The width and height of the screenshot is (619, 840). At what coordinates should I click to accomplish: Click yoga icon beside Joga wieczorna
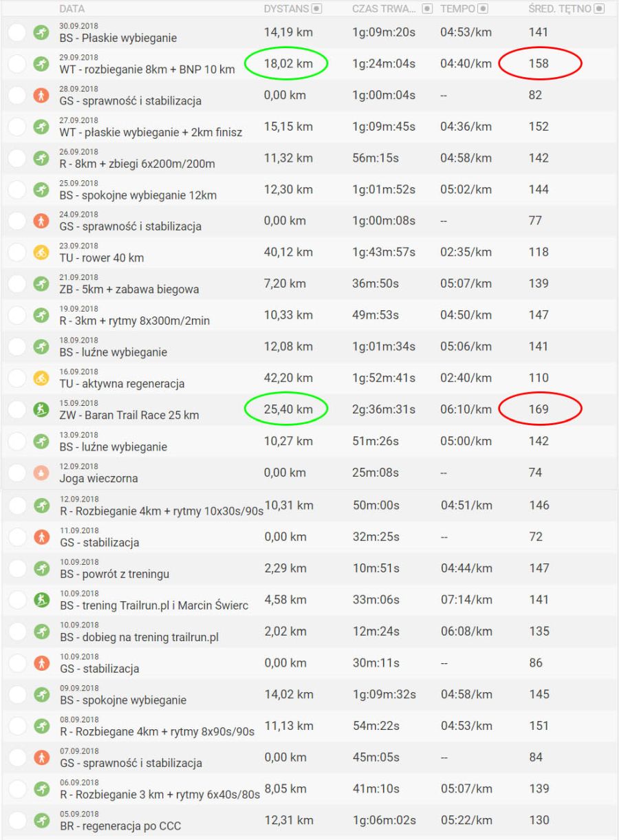pyautogui.click(x=41, y=473)
